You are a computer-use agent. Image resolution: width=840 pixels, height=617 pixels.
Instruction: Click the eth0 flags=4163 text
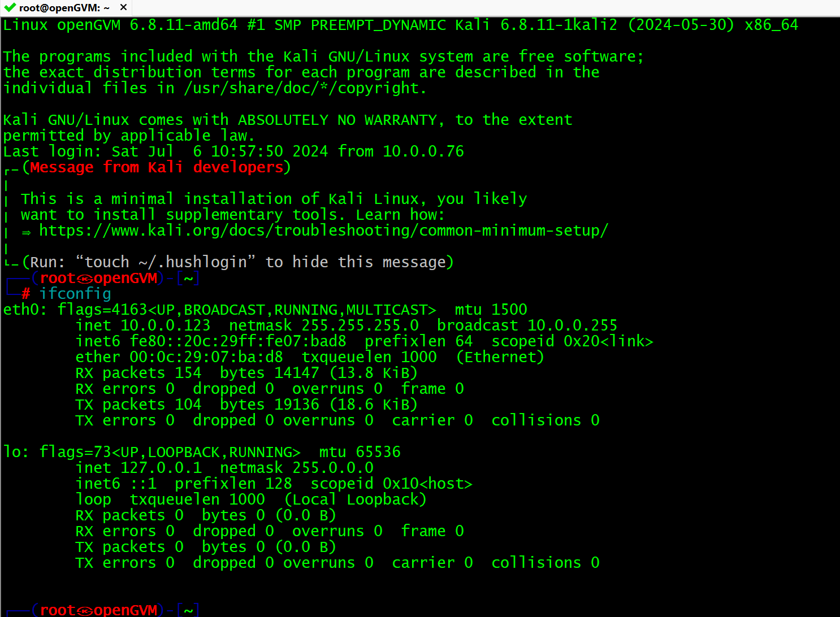pyautogui.click(x=247, y=310)
